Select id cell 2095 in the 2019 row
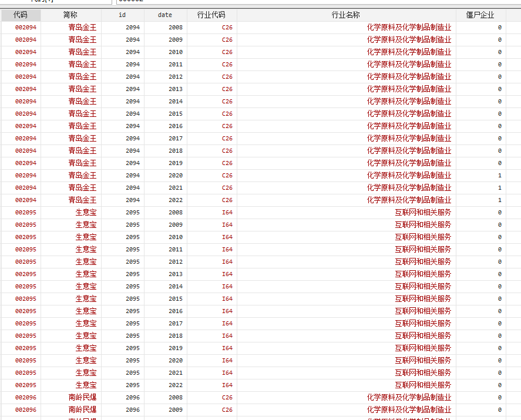Screen dimensions: 521x420 tap(133, 348)
